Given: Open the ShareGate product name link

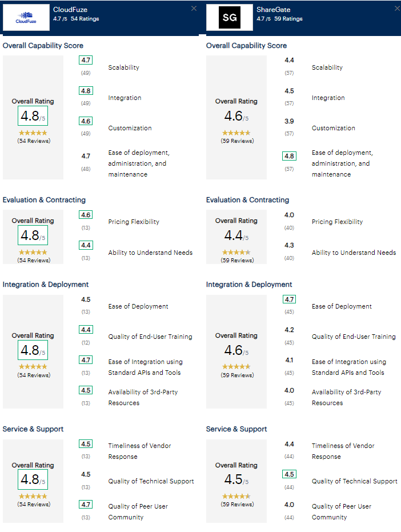Looking at the screenshot, I should [271, 10].
